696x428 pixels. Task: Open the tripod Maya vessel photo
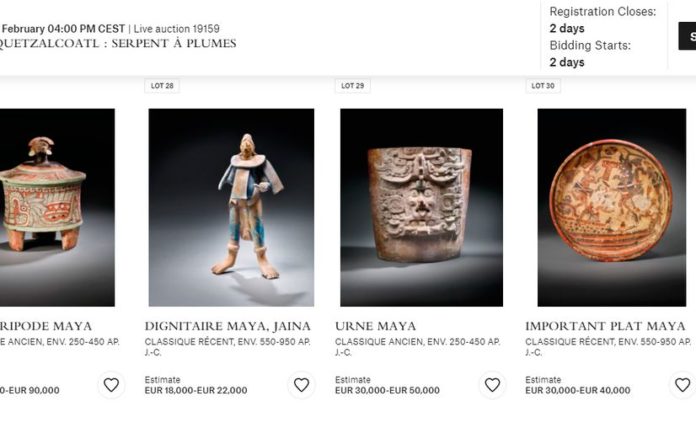click(57, 207)
